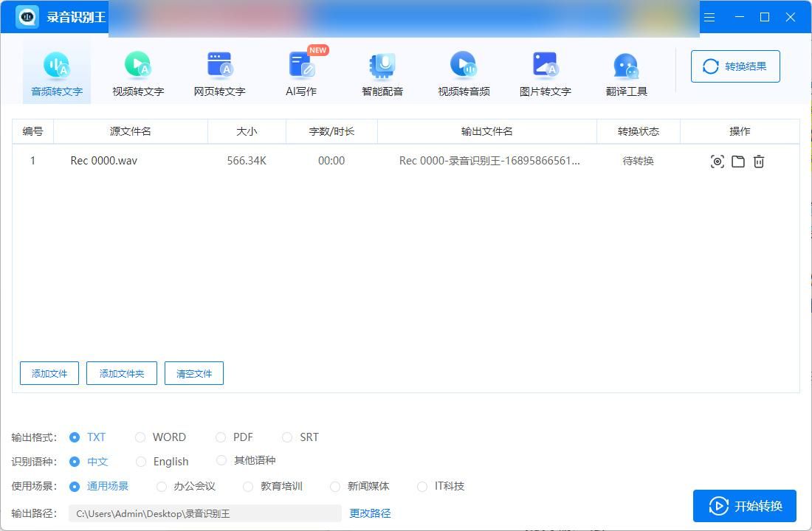Open output folder icon for Rec 0000.wav
This screenshot has width=812, height=531.
(x=738, y=162)
